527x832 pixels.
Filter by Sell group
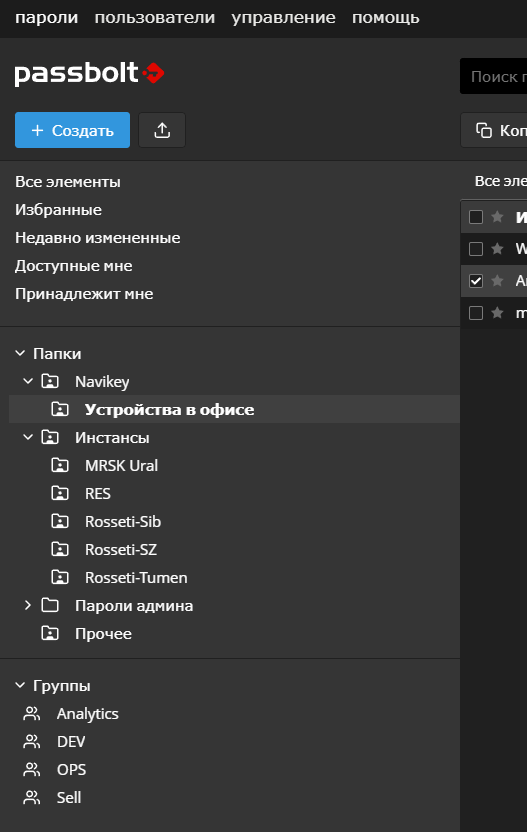coord(69,798)
